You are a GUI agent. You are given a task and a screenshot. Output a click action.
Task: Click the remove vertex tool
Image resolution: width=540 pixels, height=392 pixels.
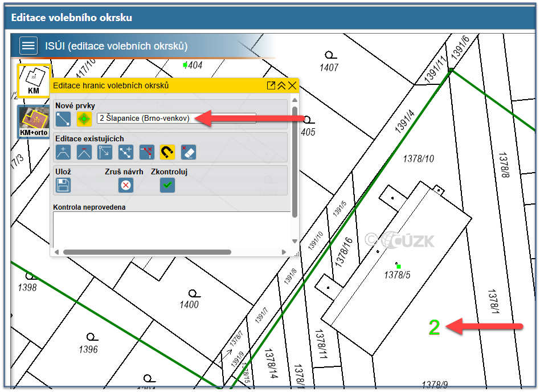tap(84, 152)
